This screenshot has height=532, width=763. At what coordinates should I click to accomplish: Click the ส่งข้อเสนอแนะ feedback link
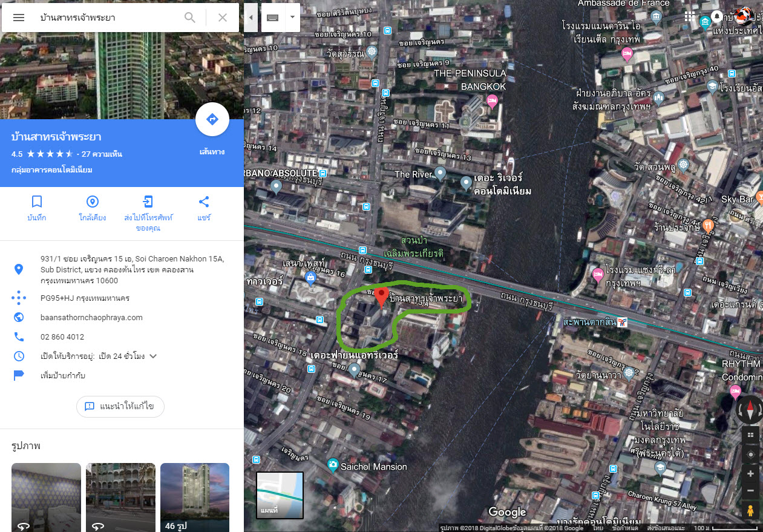tap(666, 528)
